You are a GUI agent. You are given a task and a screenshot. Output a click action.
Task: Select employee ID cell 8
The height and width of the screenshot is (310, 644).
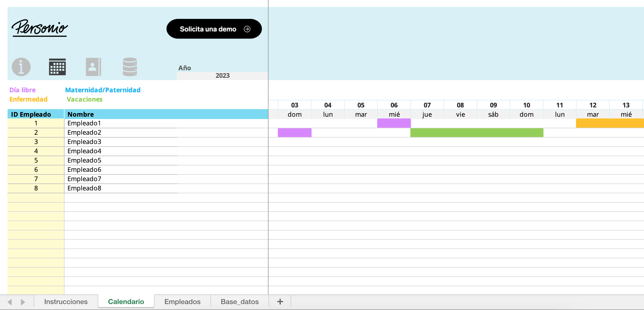pos(36,188)
